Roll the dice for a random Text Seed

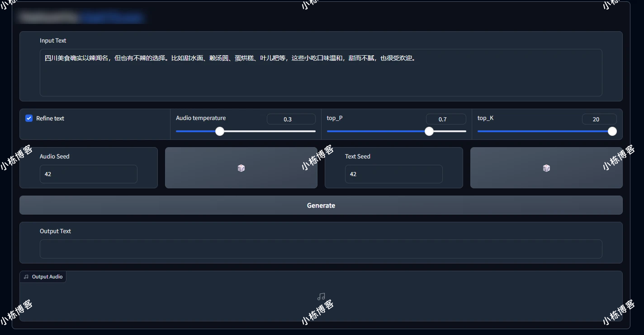click(546, 168)
